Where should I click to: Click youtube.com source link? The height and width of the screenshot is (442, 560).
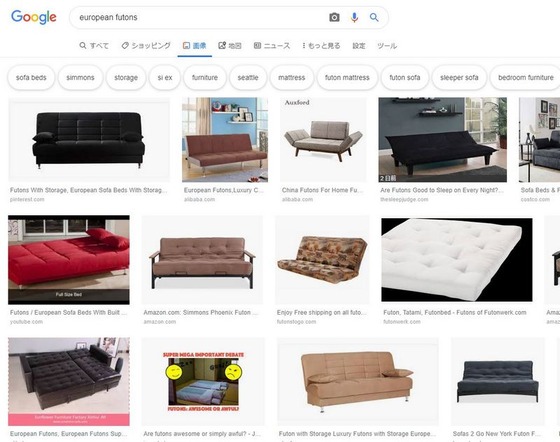(26, 322)
